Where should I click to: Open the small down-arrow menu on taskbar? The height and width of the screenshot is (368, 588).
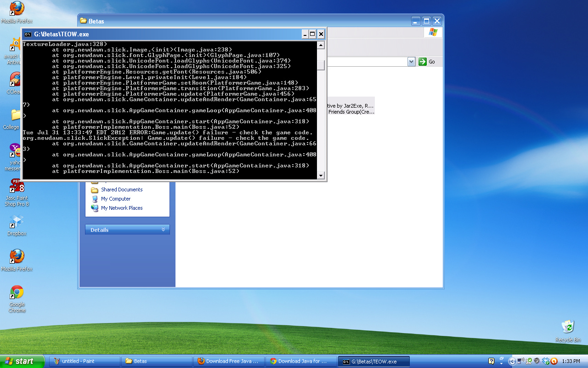(502, 364)
